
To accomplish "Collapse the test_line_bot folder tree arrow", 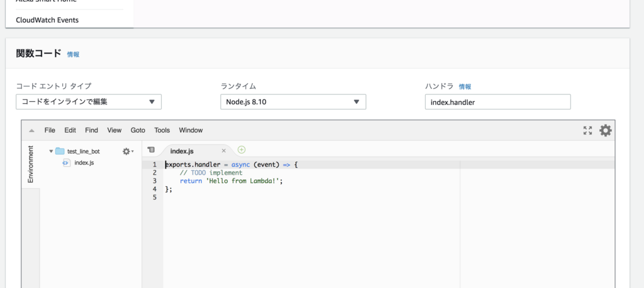I will coord(51,151).
